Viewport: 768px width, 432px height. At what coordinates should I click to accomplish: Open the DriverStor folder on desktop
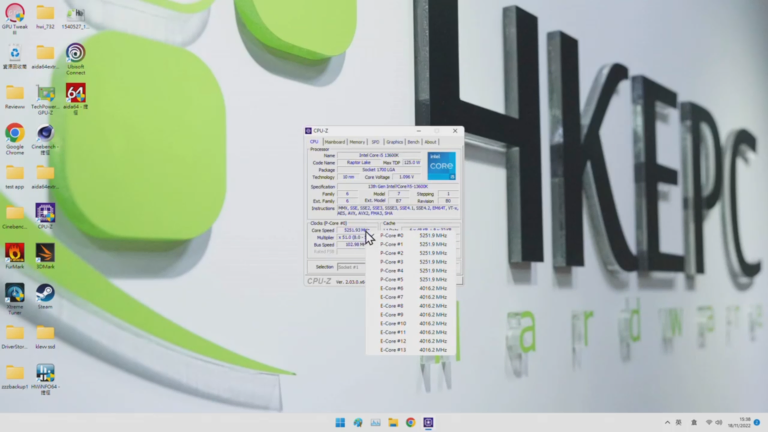[x=15, y=337]
